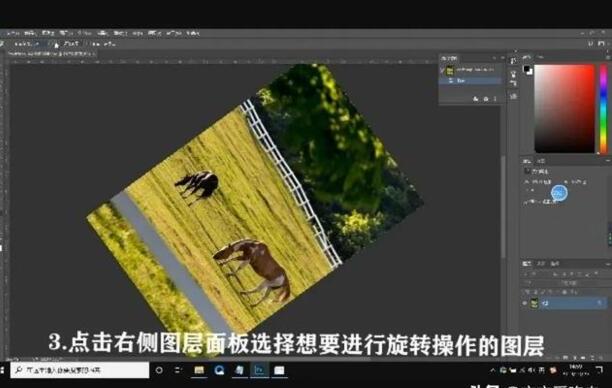Open File Explorer from the taskbar
Screen dimensions: 612x388
tap(199, 370)
